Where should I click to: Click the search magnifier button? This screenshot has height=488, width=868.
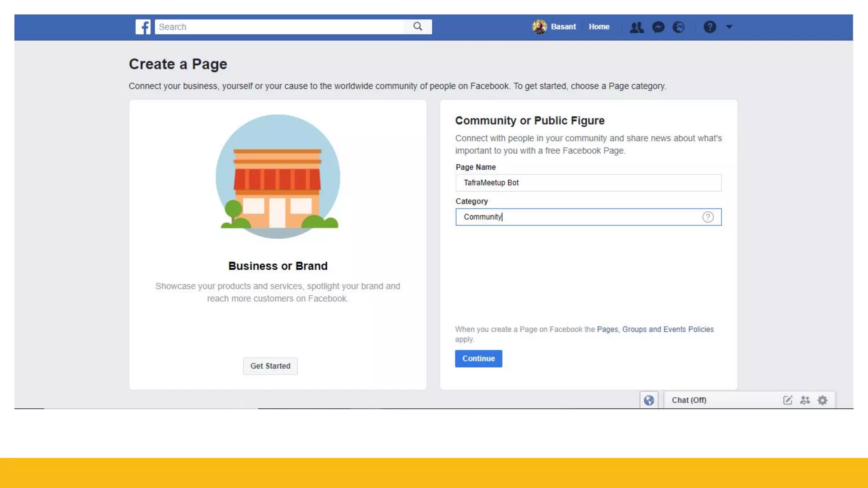418,27
